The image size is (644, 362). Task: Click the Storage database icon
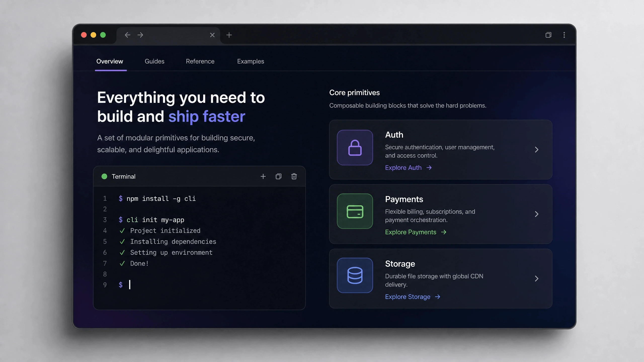(x=355, y=275)
